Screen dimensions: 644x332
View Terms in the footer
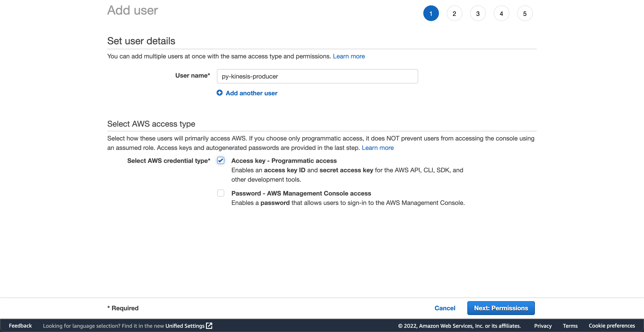[x=570, y=326]
